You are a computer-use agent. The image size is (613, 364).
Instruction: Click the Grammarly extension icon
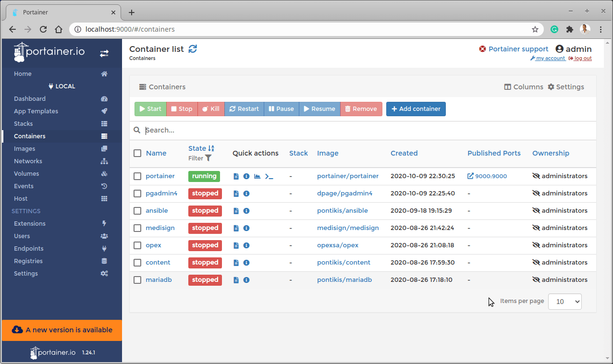554,29
